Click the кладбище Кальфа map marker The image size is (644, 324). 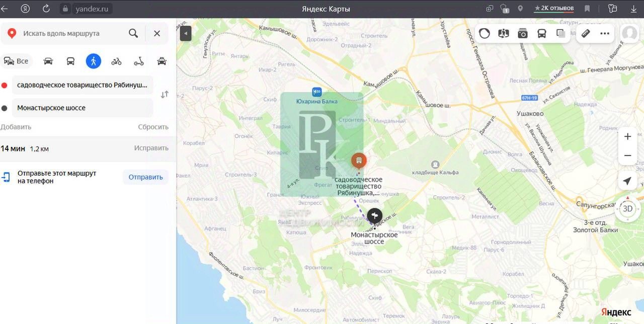tap(435, 165)
